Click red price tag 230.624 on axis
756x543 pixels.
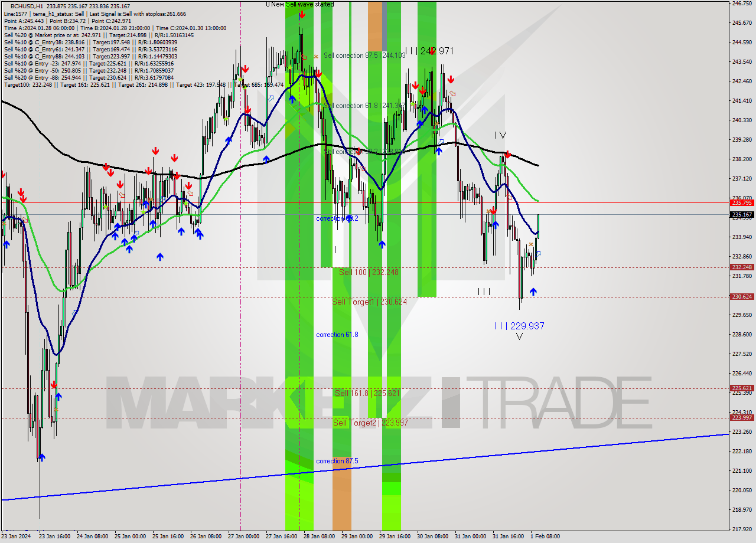click(x=742, y=297)
